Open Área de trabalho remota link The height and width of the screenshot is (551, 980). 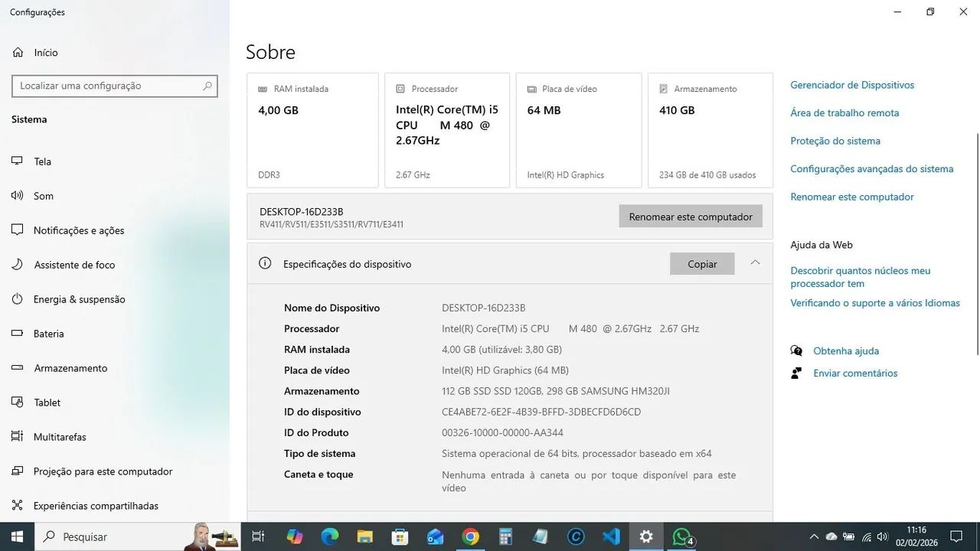[x=844, y=112]
